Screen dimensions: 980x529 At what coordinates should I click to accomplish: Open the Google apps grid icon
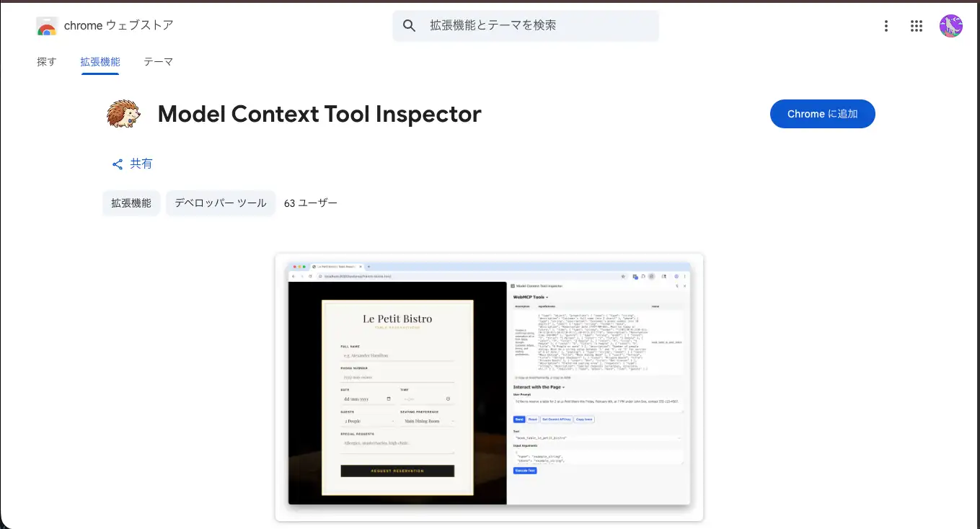pyautogui.click(x=917, y=26)
